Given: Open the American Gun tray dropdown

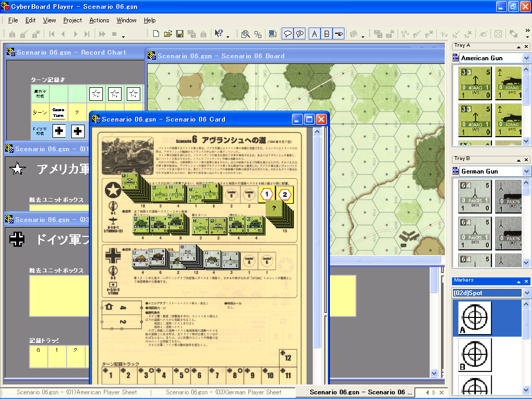Looking at the screenshot, I should pos(526,58).
